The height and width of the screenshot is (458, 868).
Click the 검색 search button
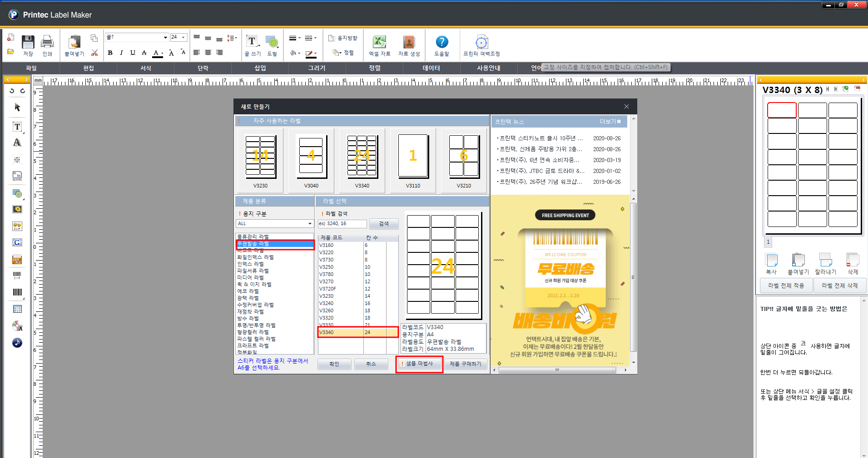click(384, 224)
